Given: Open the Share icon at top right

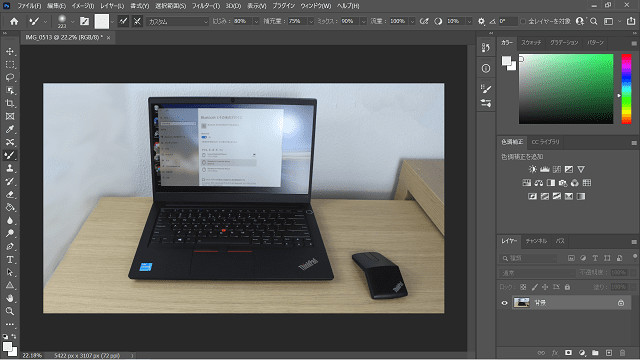Looking at the screenshot, I should [x=631, y=21].
